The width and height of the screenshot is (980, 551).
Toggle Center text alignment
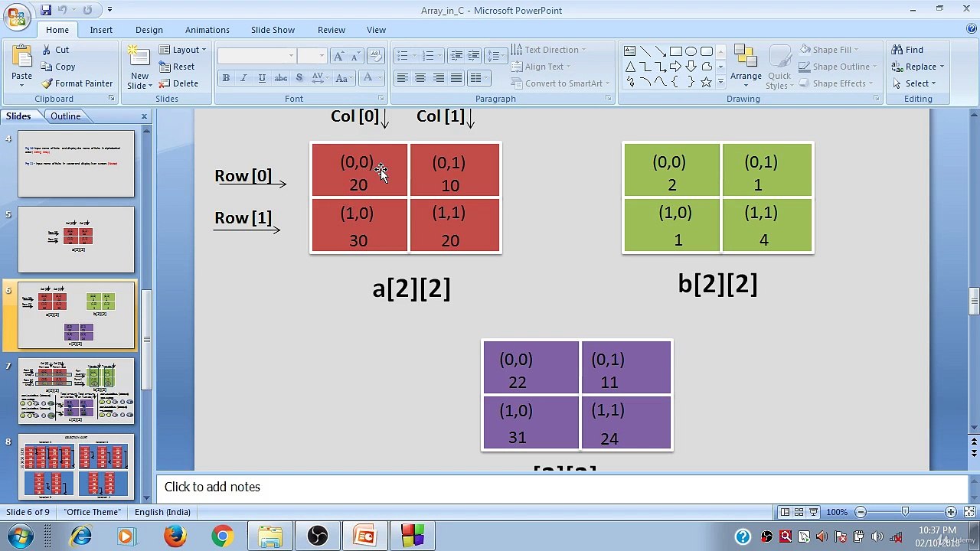coord(420,78)
